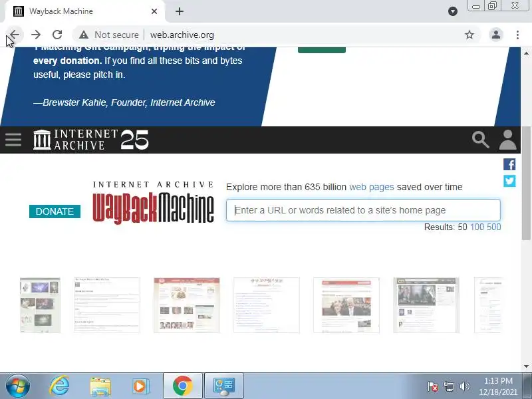Select results count 50

462,227
